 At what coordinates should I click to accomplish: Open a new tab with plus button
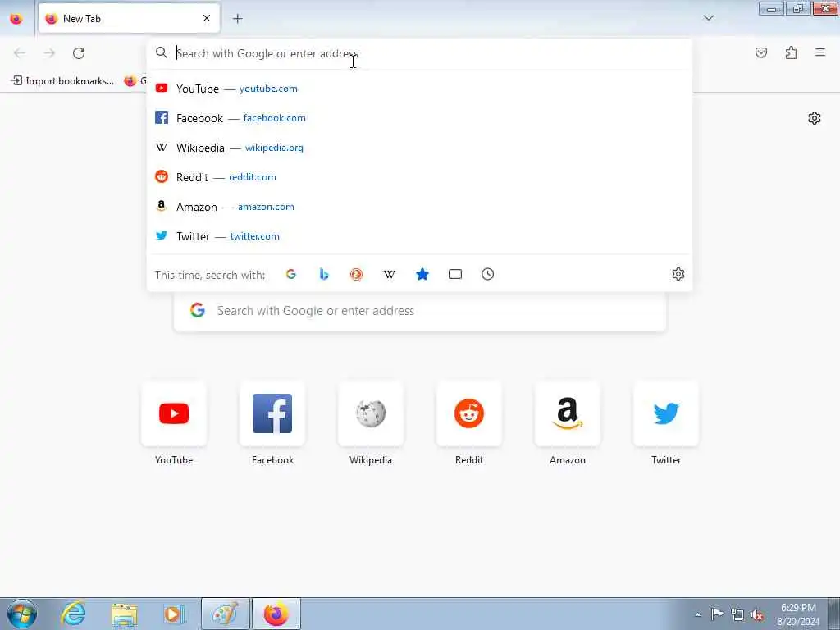point(237,19)
